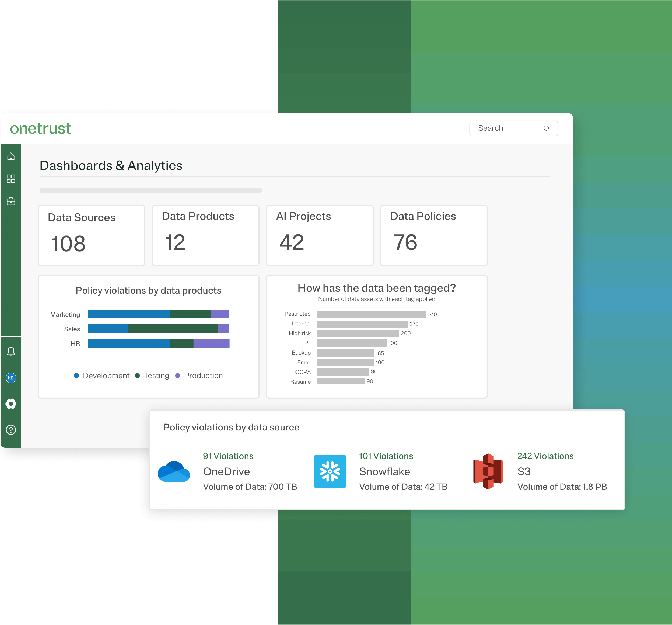Viewport: 672px width, 625px height.
Task: Open notifications bell icon
Action: 11,351
